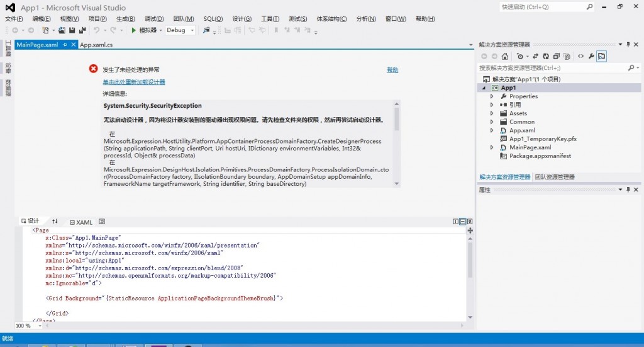Select Package.appxmanifest in Solution Explorer

(x=540, y=156)
